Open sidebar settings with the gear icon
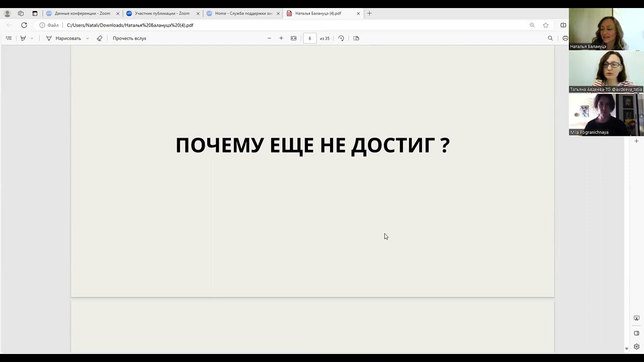Screen dimensions: 644x362 [x=636, y=346]
